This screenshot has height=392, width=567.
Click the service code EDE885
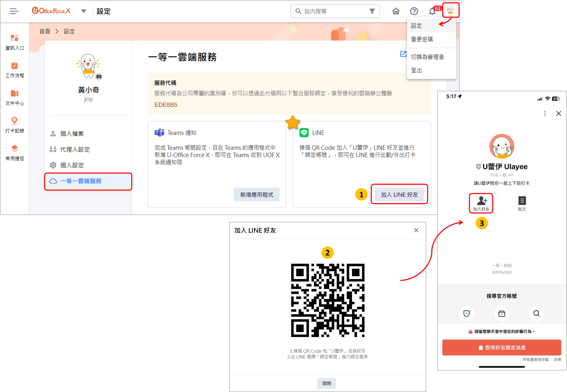[166, 105]
